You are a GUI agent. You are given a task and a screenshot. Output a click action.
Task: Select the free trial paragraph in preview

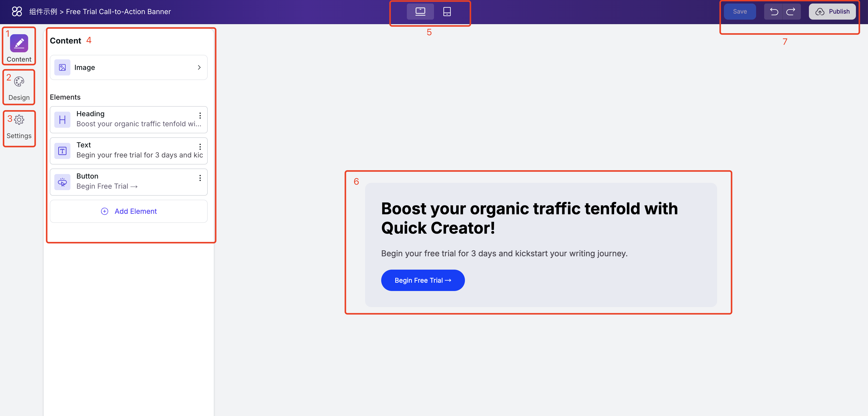click(504, 254)
